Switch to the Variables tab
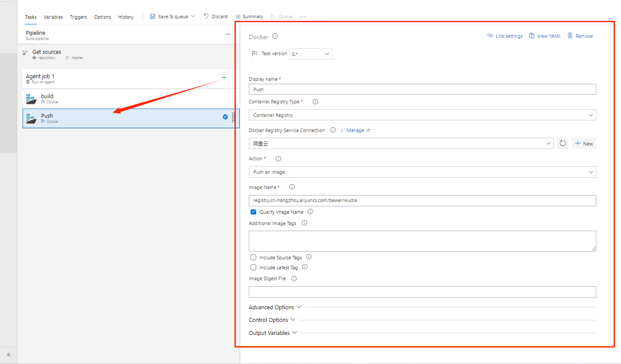This screenshot has width=621, height=364. [53, 17]
